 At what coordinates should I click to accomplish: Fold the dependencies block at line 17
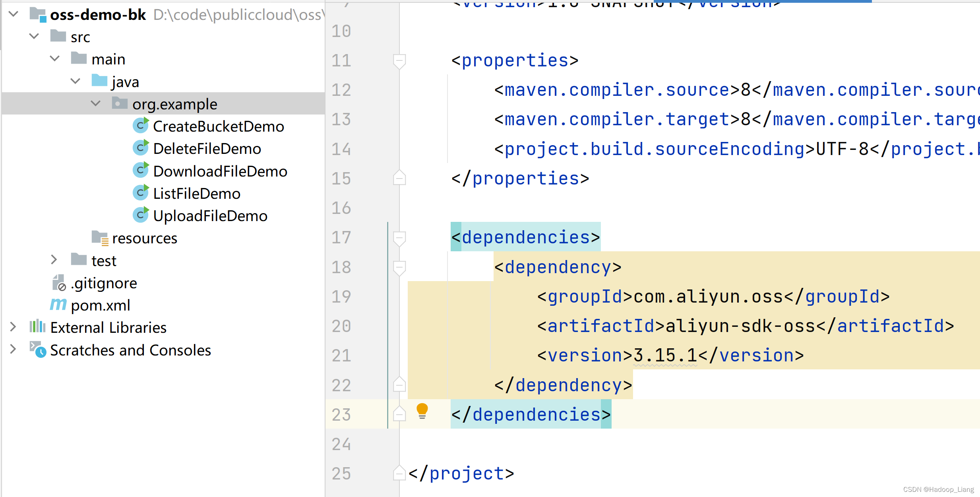click(399, 239)
